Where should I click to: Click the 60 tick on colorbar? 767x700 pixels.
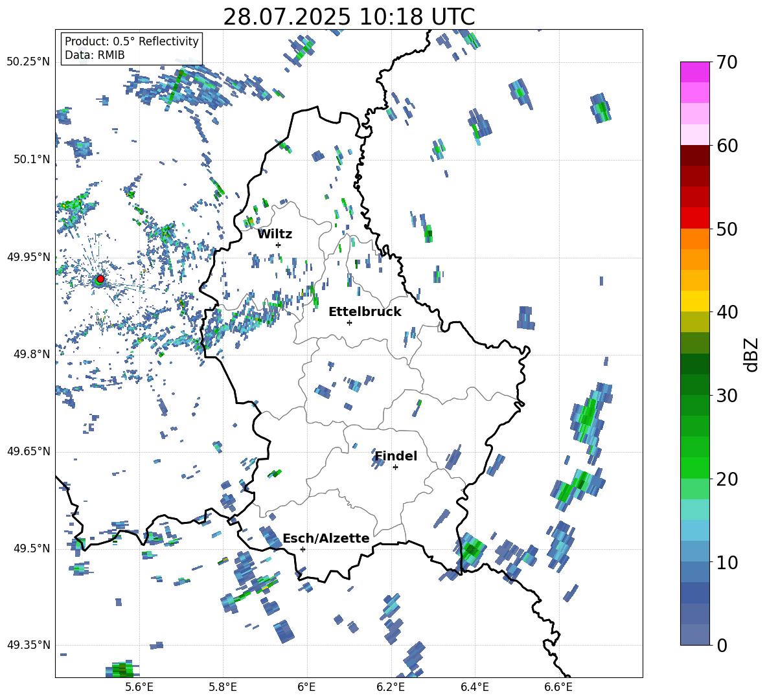coord(727,146)
